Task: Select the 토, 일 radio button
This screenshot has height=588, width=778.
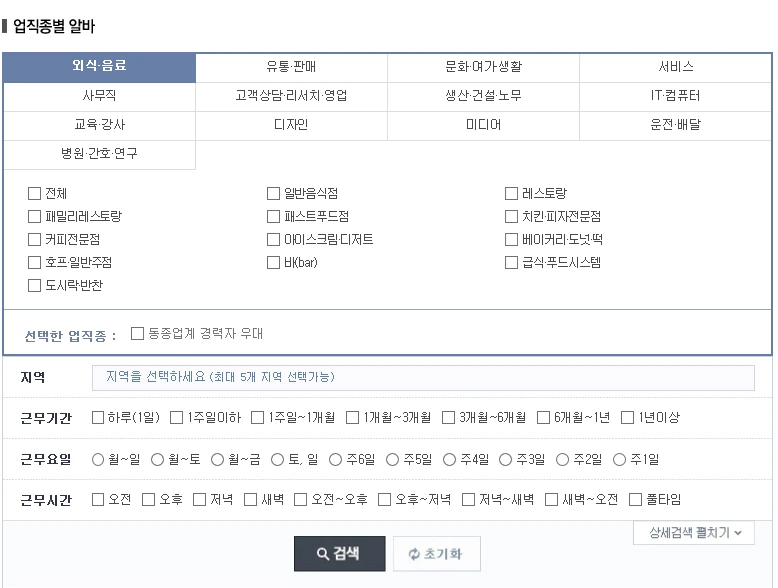Action: [277, 460]
